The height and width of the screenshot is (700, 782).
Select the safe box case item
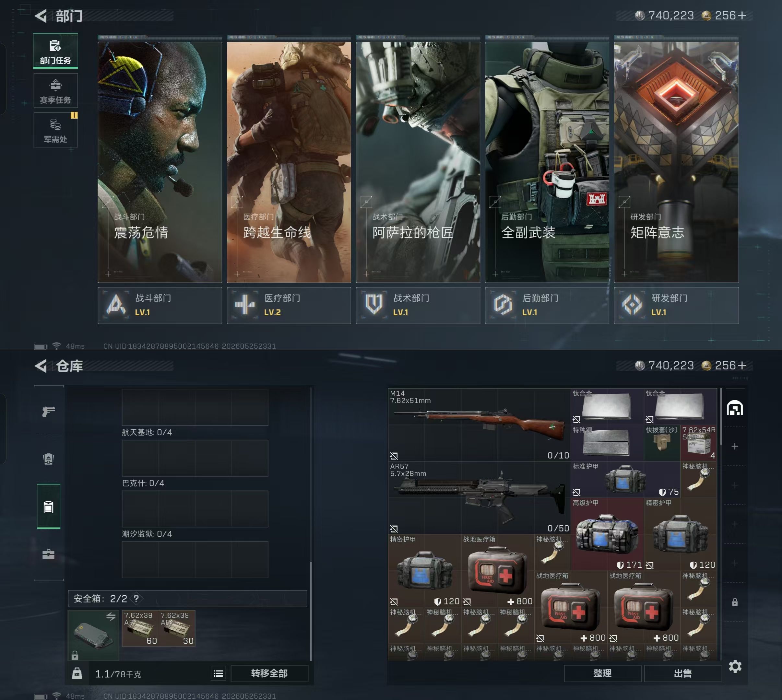pos(93,635)
